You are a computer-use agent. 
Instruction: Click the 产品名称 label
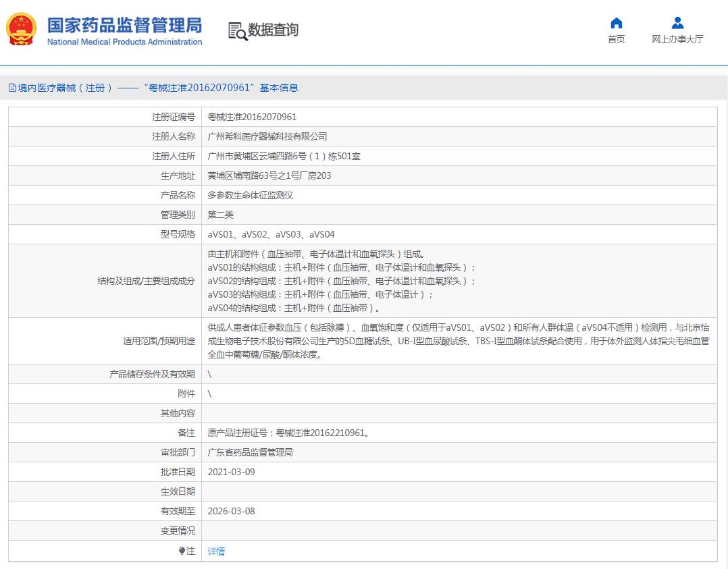point(178,195)
